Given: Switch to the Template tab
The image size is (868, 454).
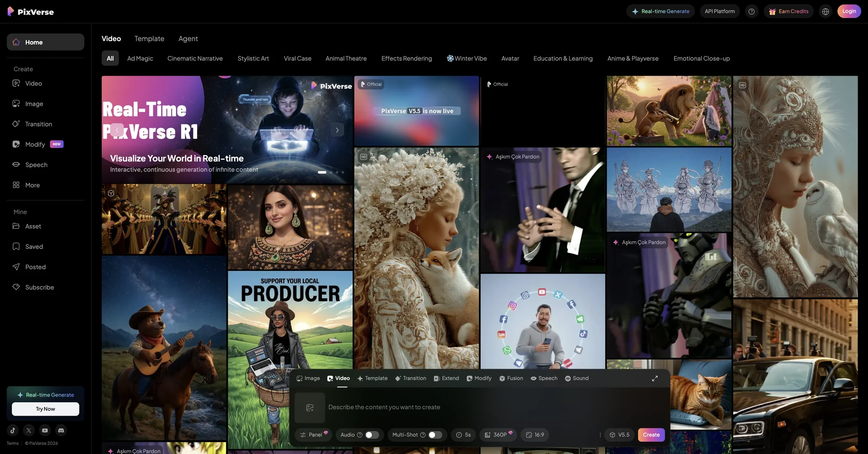Looking at the screenshot, I should (x=149, y=39).
